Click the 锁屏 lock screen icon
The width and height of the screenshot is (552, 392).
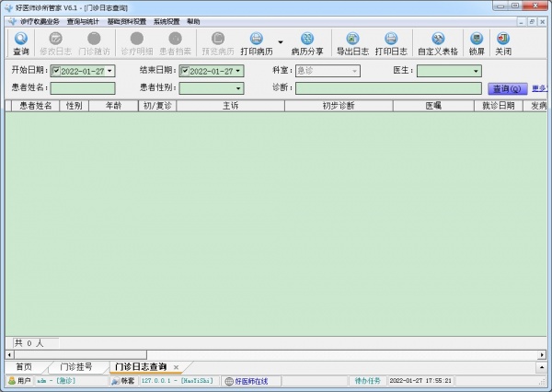point(476,43)
